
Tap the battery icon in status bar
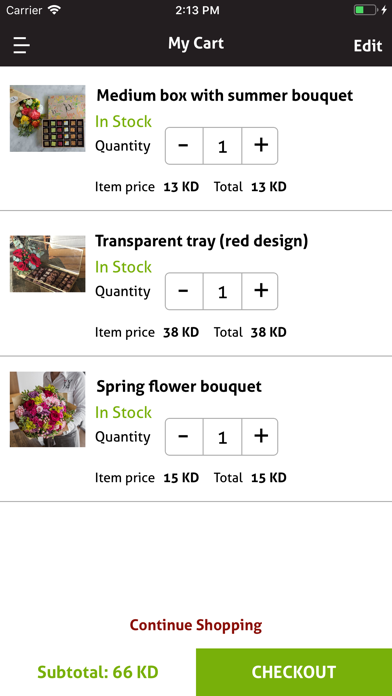[366, 10]
